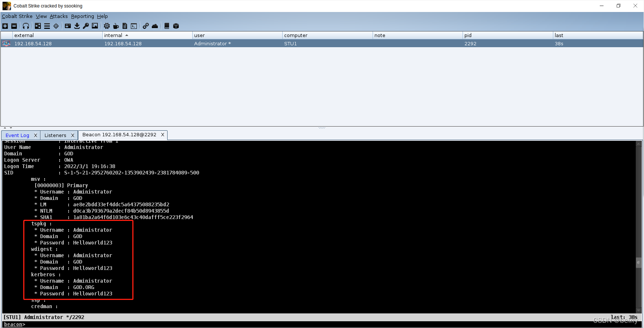Open the Reporting menu
This screenshot has height=328, width=644.
82,16
